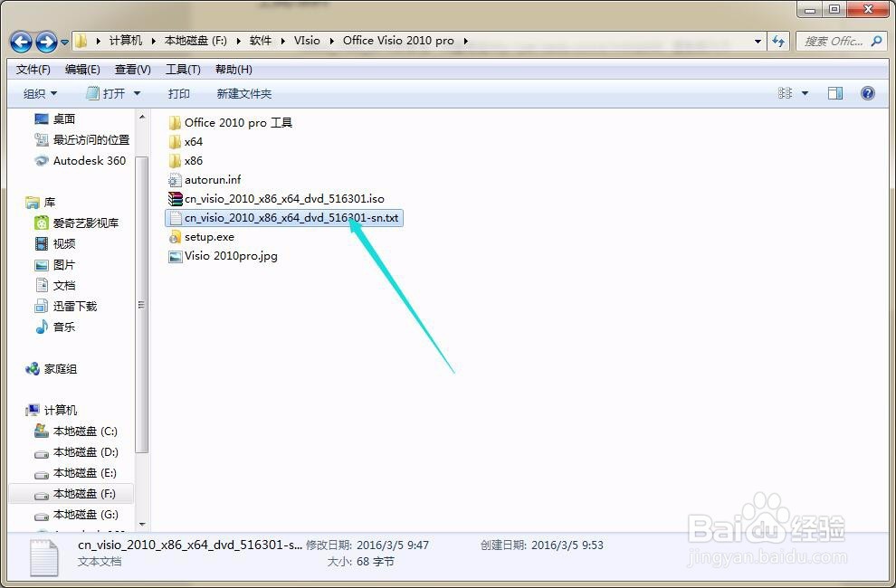Click Office Visio 2010 pro breadcrumb
This screenshot has width=896, height=588.
tap(398, 41)
